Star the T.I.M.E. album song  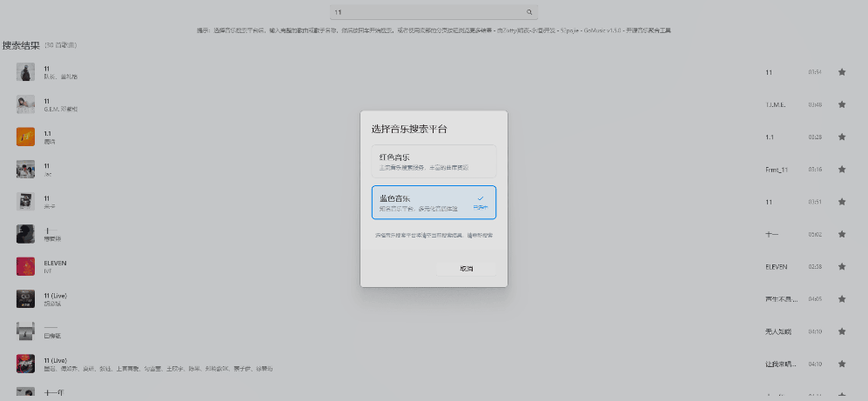point(842,104)
